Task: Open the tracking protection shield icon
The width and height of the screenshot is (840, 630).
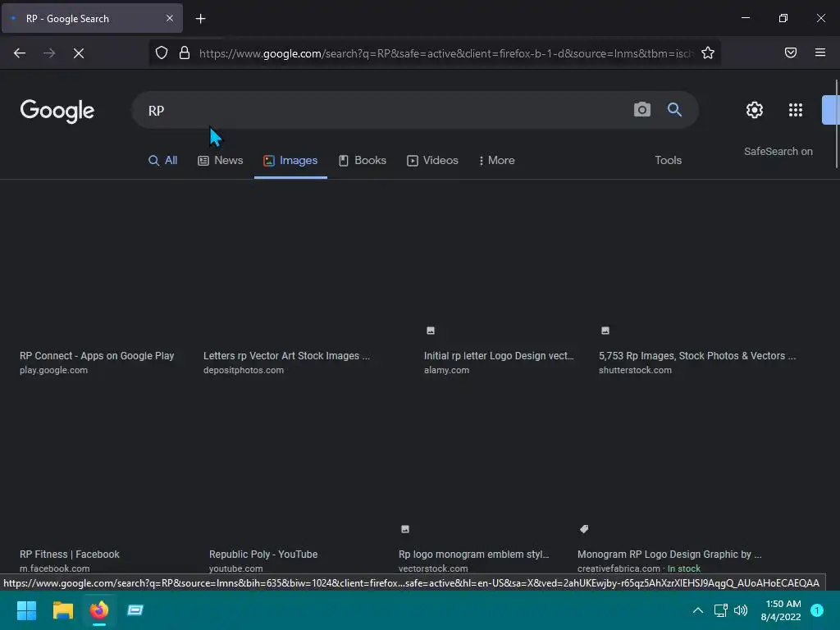Action: (x=162, y=53)
